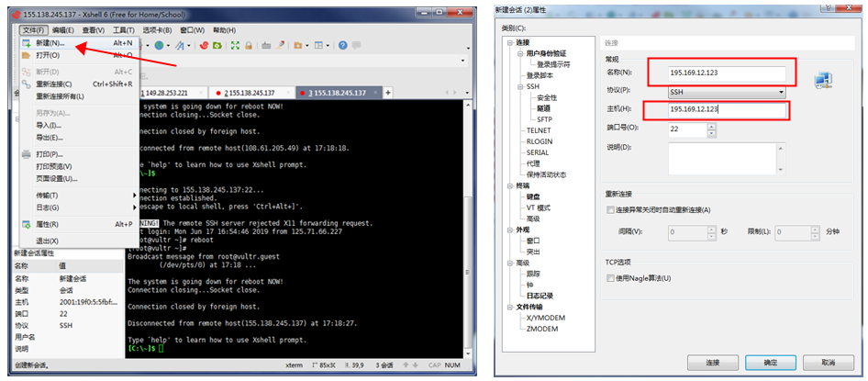Viewport: 868px width, 381px height.
Task: Select the TELNET item in category tree
Action: (539, 130)
